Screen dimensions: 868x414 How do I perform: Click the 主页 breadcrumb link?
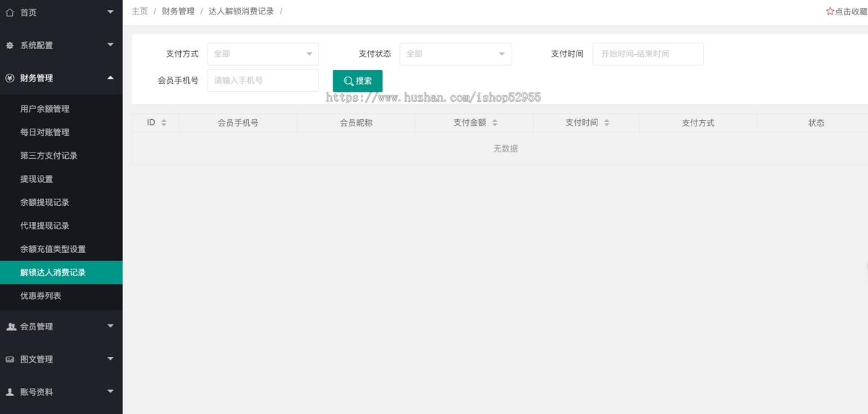point(140,12)
